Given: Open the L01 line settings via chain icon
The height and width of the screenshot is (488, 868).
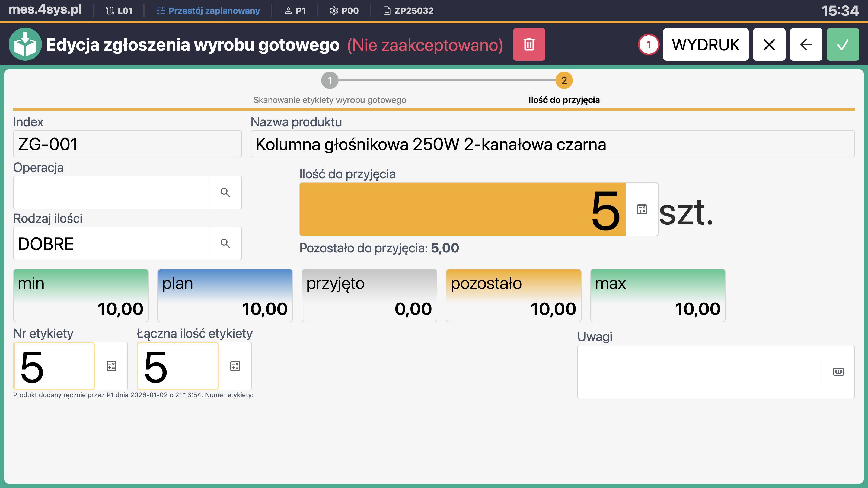Looking at the screenshot, I should tap(110, 11).
